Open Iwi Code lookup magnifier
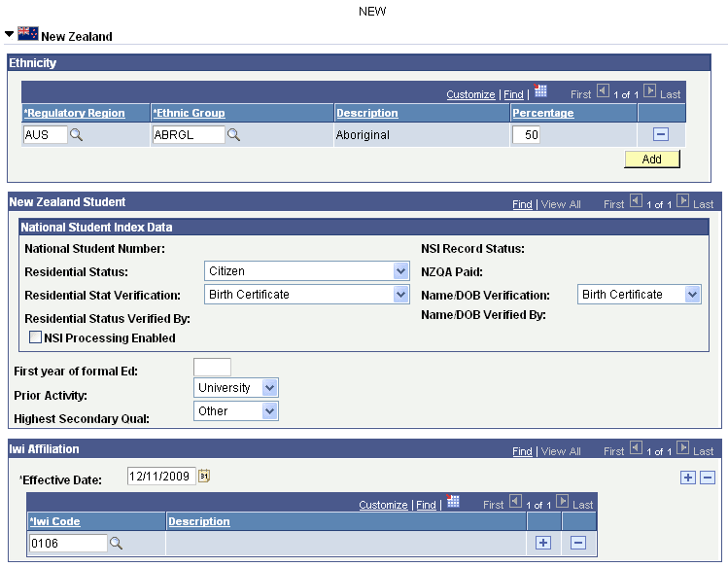The width and height of the screenshot is (728, 567). tap(116, 543)
